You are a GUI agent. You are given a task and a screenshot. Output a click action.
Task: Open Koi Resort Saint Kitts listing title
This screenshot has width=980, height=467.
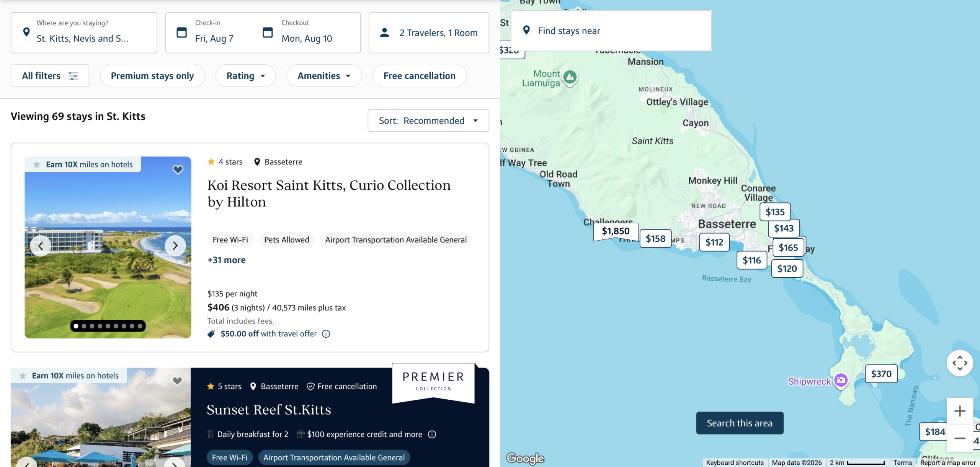tap(329, 194)
